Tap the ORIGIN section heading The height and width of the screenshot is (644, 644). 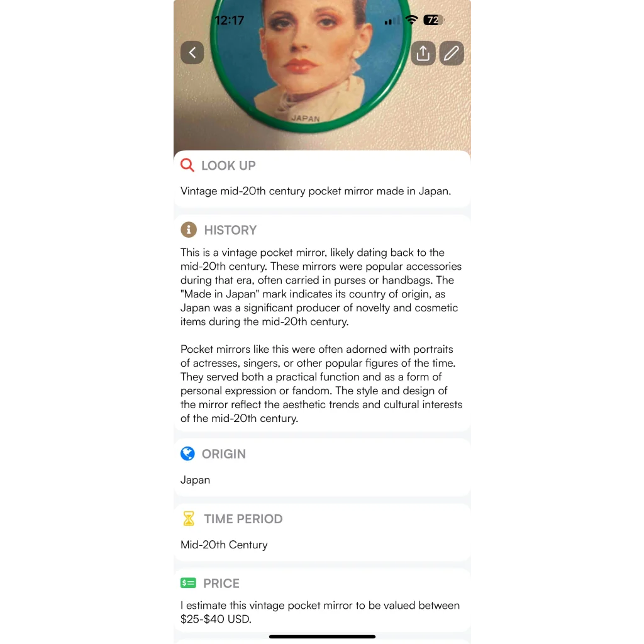pos(224,454)
